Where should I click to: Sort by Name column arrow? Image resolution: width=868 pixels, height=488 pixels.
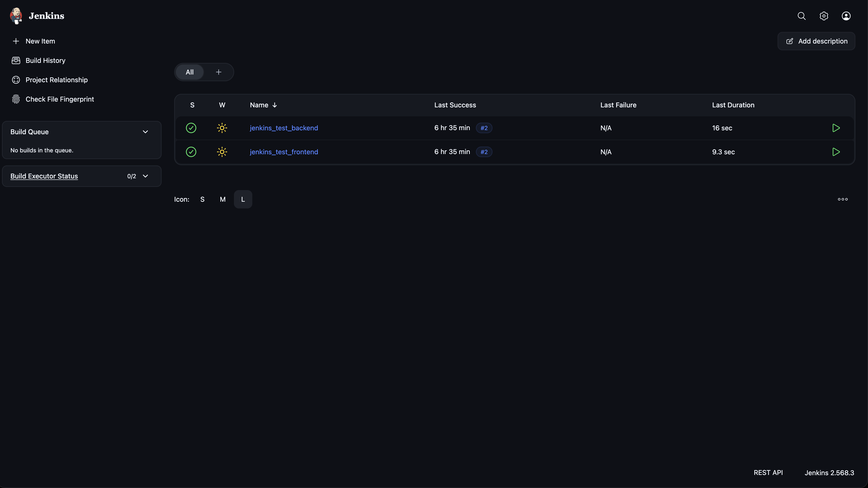[x=275, y=105]
